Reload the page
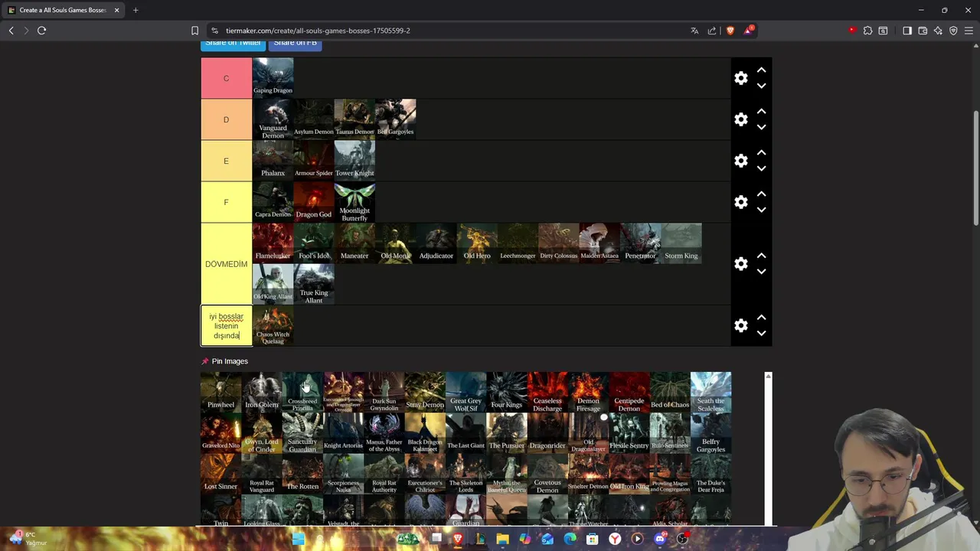The image size is (980, 551). (x=41, y=31)
